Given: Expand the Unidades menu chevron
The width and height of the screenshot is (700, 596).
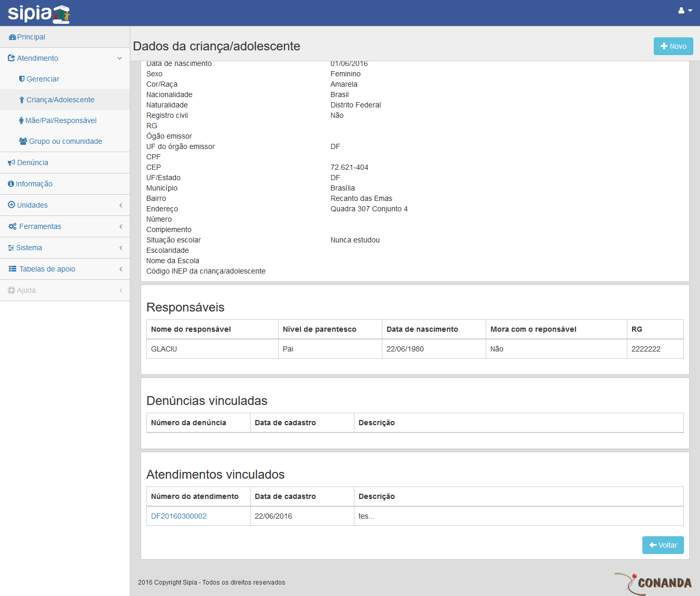Looking at the screenshot, I should point(121,205).
